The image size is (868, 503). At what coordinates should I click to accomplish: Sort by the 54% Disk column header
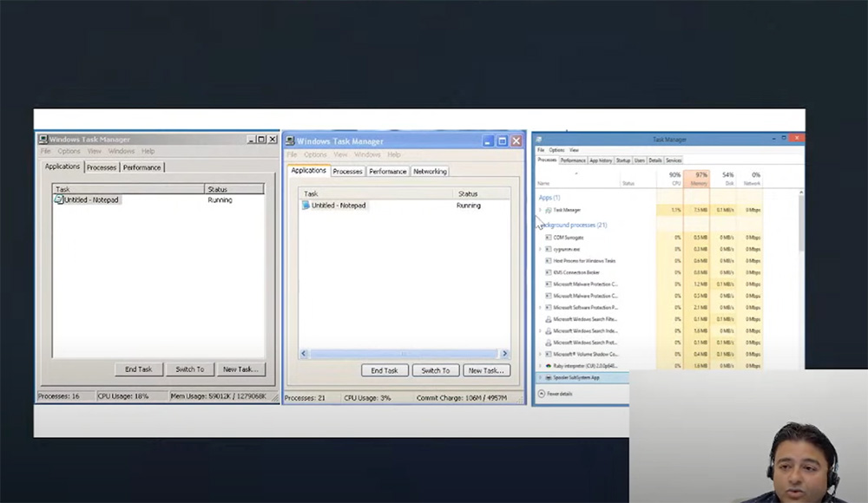(723, 179)
